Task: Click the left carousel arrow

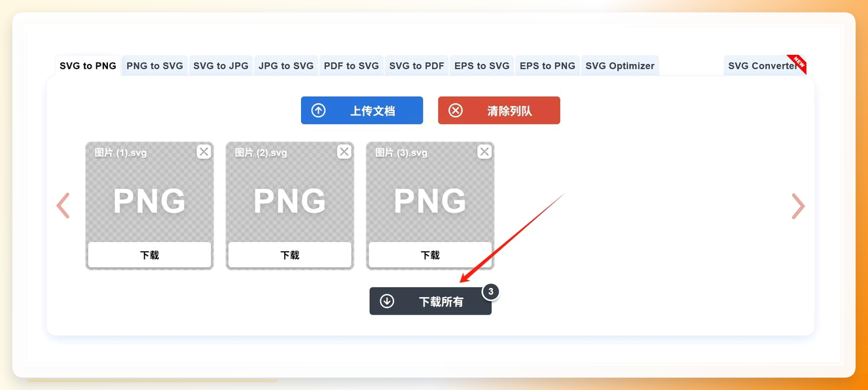Action: coord(63,205)
